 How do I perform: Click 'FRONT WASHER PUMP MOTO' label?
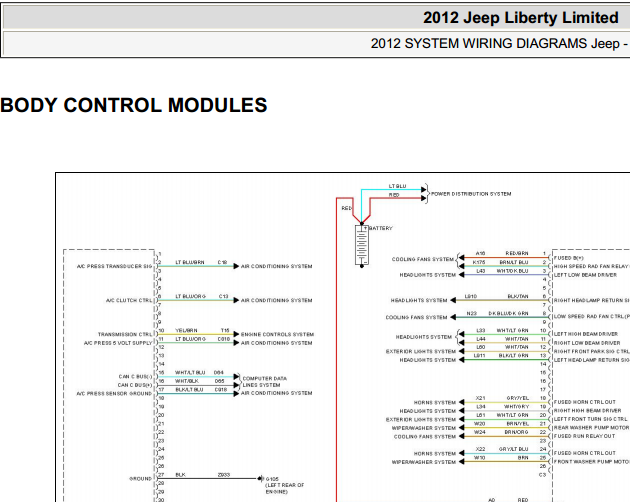pos(591,462)
